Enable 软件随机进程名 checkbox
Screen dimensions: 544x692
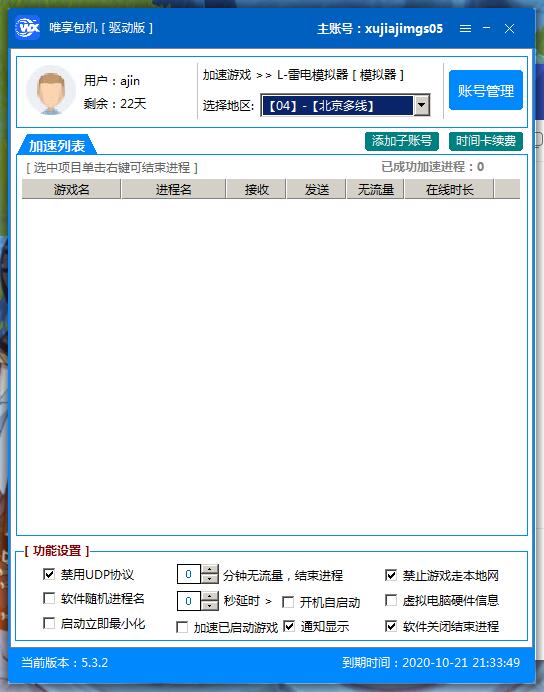(49, 598)
